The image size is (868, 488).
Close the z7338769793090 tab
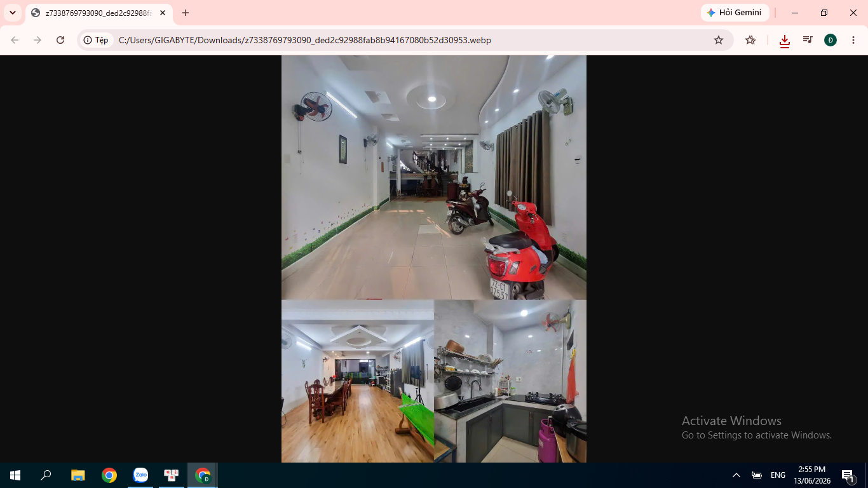[x=163, y=13]
